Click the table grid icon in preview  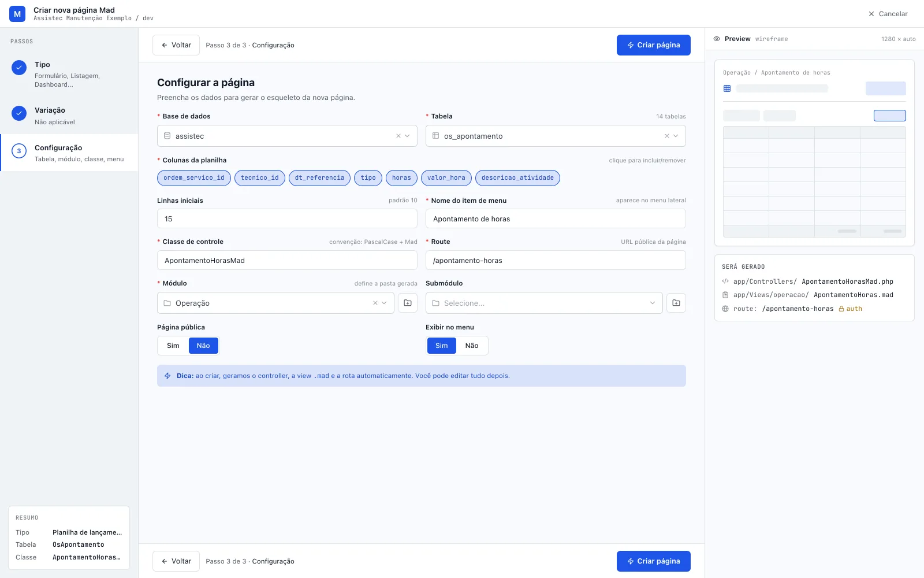pyautogui.click(x=727, y=88)
